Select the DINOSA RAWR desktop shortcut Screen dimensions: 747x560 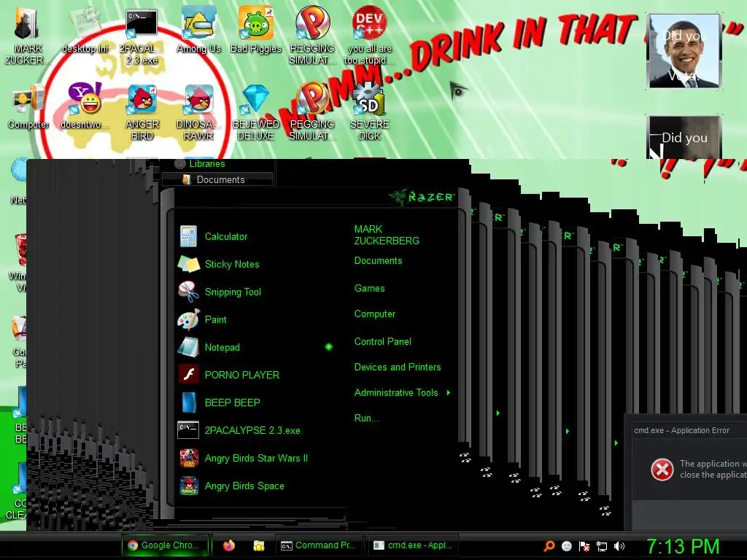click(x=198, y=112)
